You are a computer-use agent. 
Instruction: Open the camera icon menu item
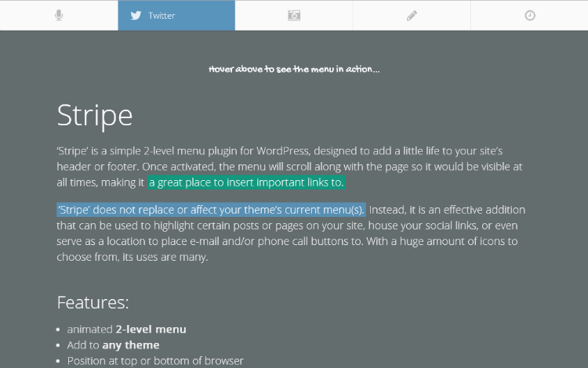pyautogui.click(x=294, y=15)
